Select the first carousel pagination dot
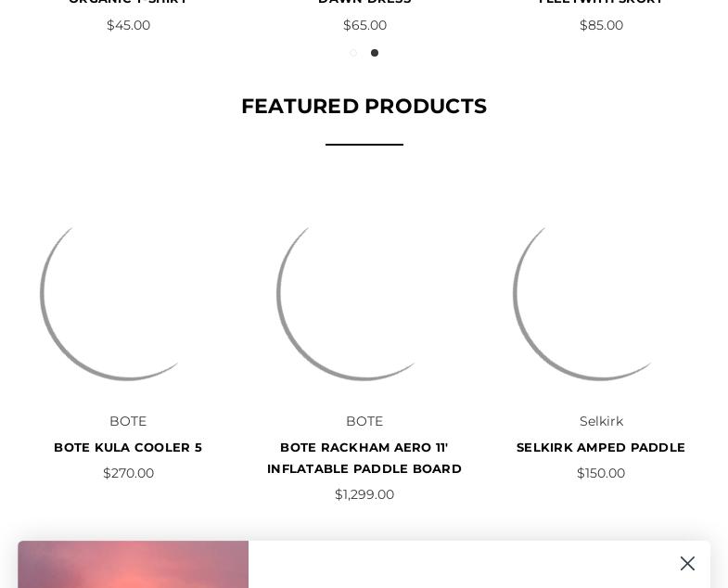 (x=353, y=53)
